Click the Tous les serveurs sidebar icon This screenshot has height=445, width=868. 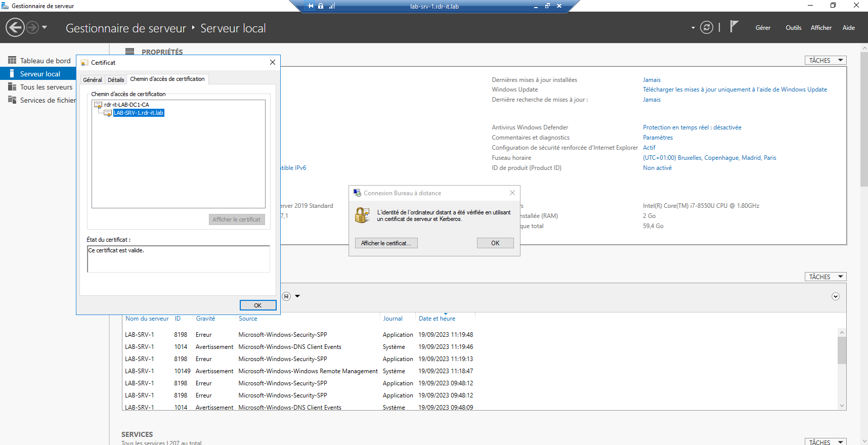[12, 87]
